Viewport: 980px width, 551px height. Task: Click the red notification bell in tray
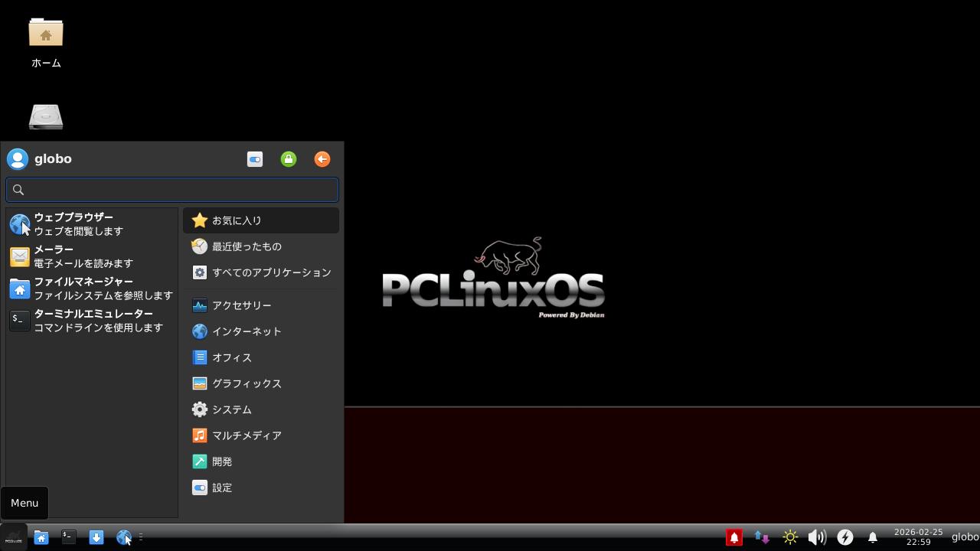[733, 537]
